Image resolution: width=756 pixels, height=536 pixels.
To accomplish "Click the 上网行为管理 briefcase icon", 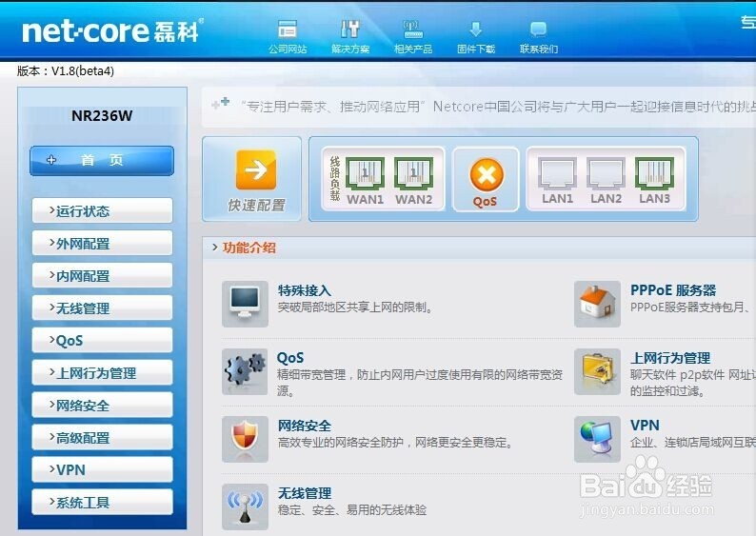I will pos(597,371).
